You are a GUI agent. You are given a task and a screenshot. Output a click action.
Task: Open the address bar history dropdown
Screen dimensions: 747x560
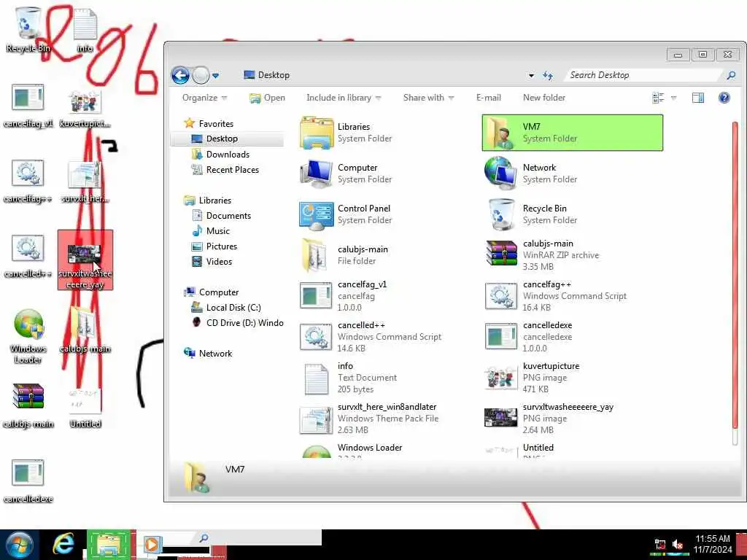pos(531,75)
